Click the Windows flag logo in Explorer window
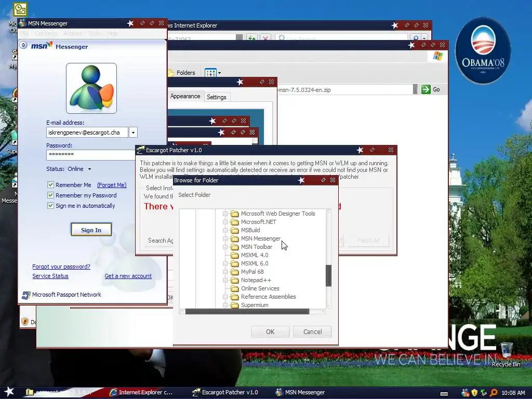Screen dimensions: 532x399 [x=437, y=56]
